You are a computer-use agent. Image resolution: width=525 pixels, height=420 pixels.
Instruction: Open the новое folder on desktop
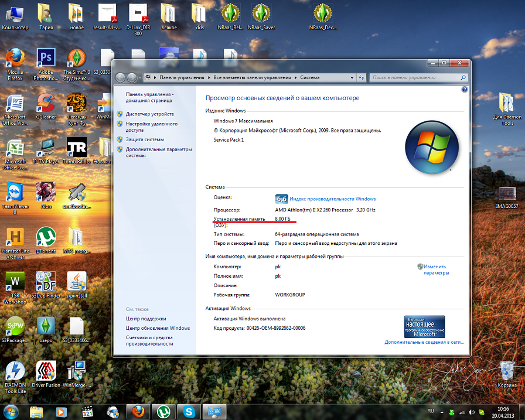(x=77, y=17)
